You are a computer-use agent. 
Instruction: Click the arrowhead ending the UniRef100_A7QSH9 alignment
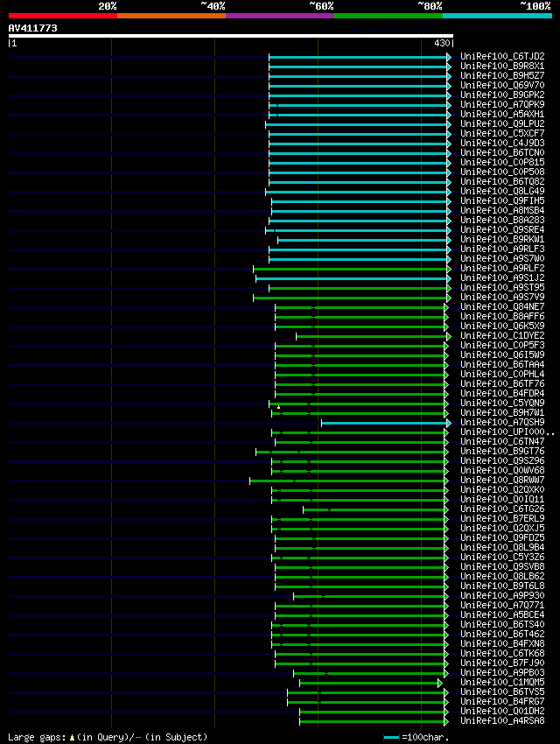tap(449, 423)
